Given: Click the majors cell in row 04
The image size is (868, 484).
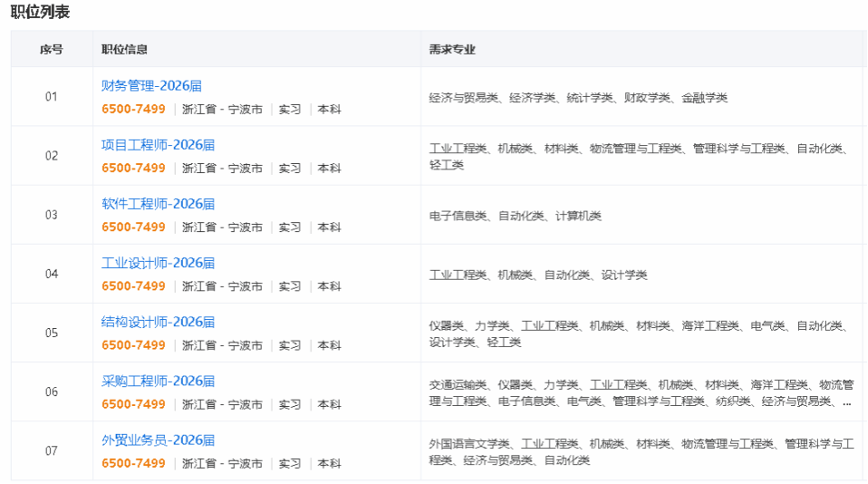Looking at the screenshot, I should [x=538, y=275].
